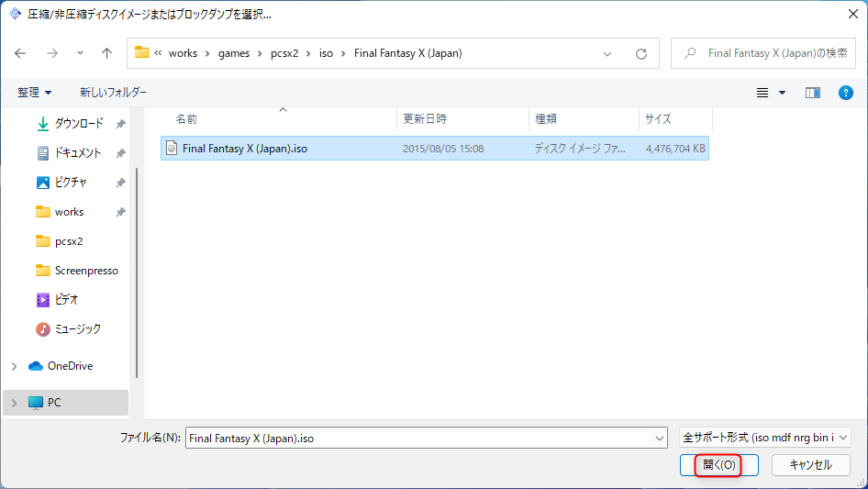
Task: Open the view options dropdown arrow
Action: coord(782,93)
